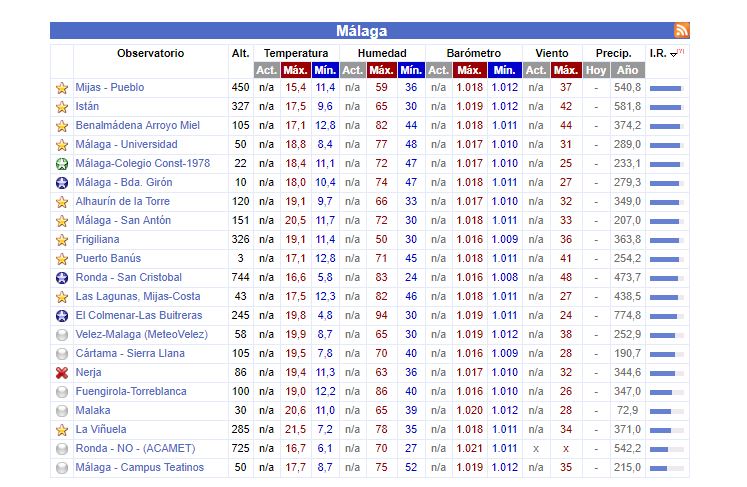Viewport: 747px width, 487px height.
Task: Click the star icon beside Istán
Action: (62, 107)
